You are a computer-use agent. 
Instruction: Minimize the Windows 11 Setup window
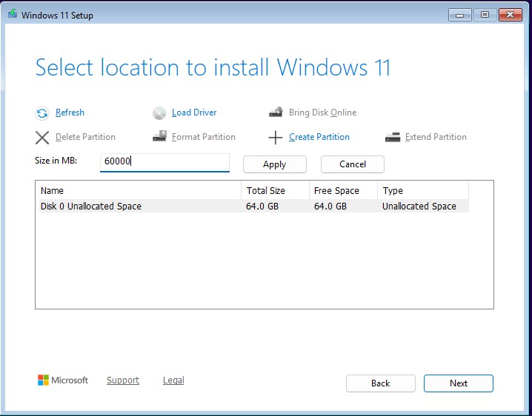click(459, 15)
